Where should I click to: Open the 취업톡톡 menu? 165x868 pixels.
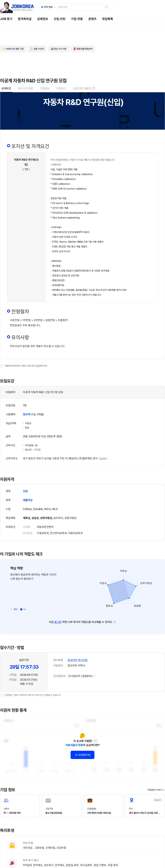click(108, 19)
